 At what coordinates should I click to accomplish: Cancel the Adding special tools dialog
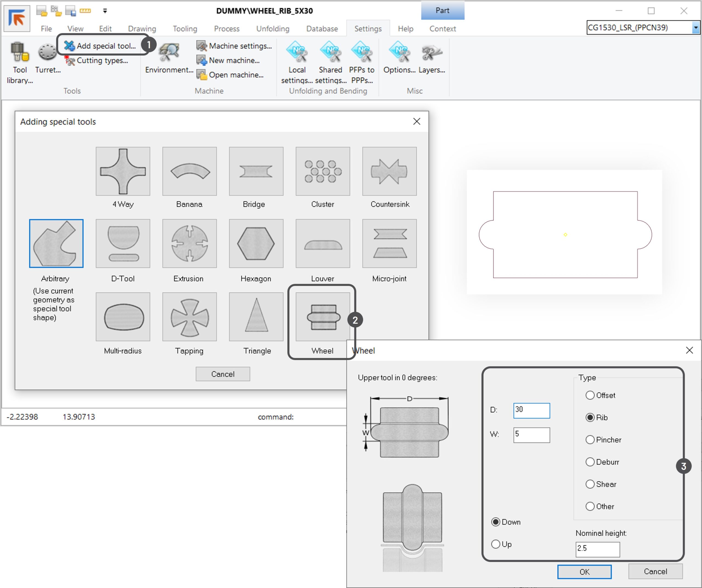pos(223,374)
